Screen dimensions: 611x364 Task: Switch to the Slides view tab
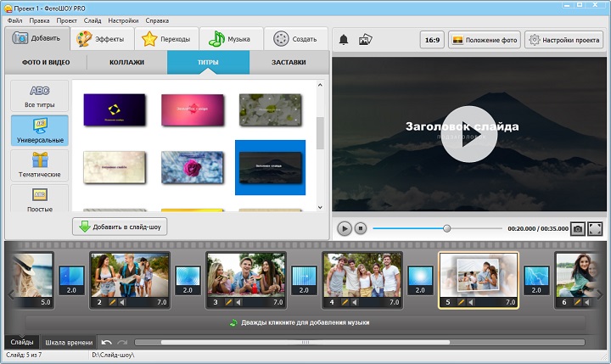coord(21,342)
